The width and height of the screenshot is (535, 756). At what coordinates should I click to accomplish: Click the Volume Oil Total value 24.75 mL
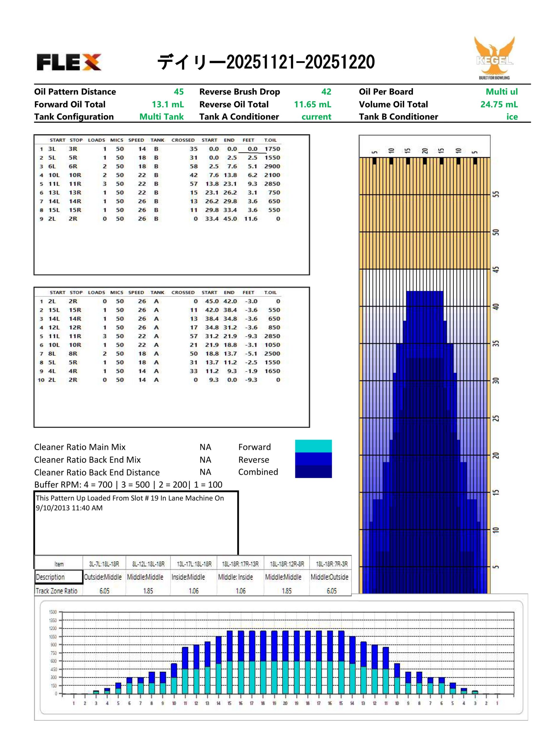click(x=499, y=104)
